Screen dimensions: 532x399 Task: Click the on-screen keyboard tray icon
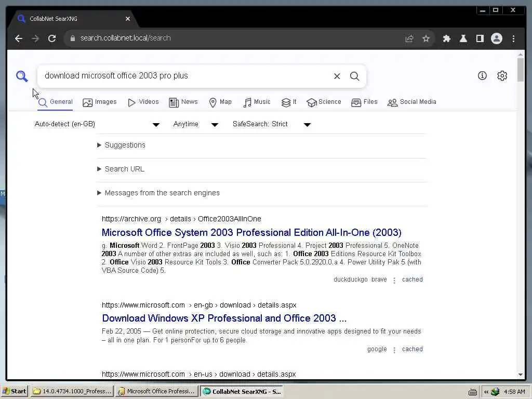[x=473, y=392]
